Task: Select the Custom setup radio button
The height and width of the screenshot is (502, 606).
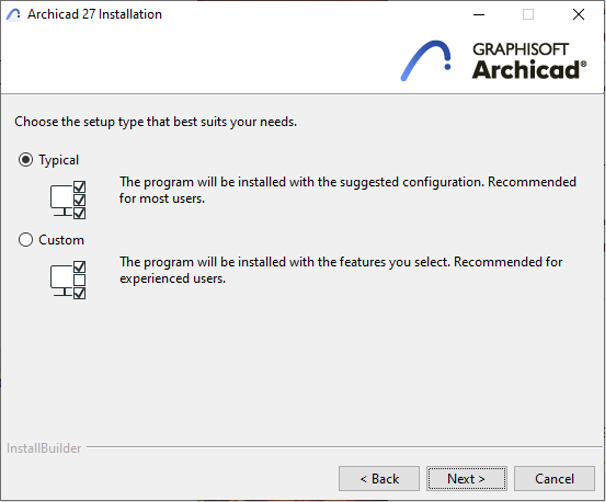Action: (x=26, y=240)
